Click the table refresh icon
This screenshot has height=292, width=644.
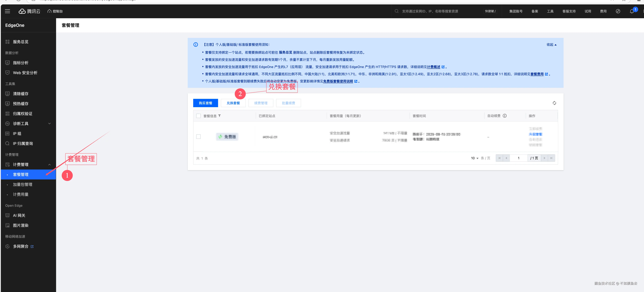tap(554, 103)
